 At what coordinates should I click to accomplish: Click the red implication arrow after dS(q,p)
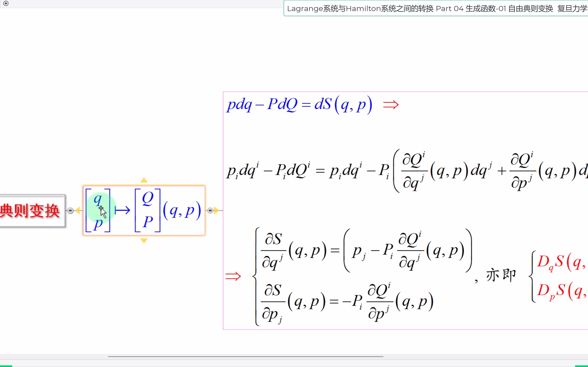[x=390, y=105]
